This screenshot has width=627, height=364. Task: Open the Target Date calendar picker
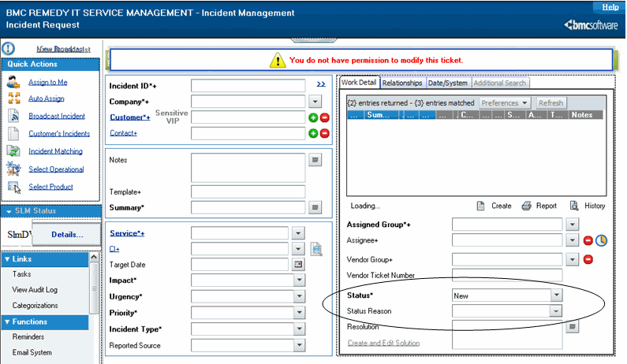point(298,264)
